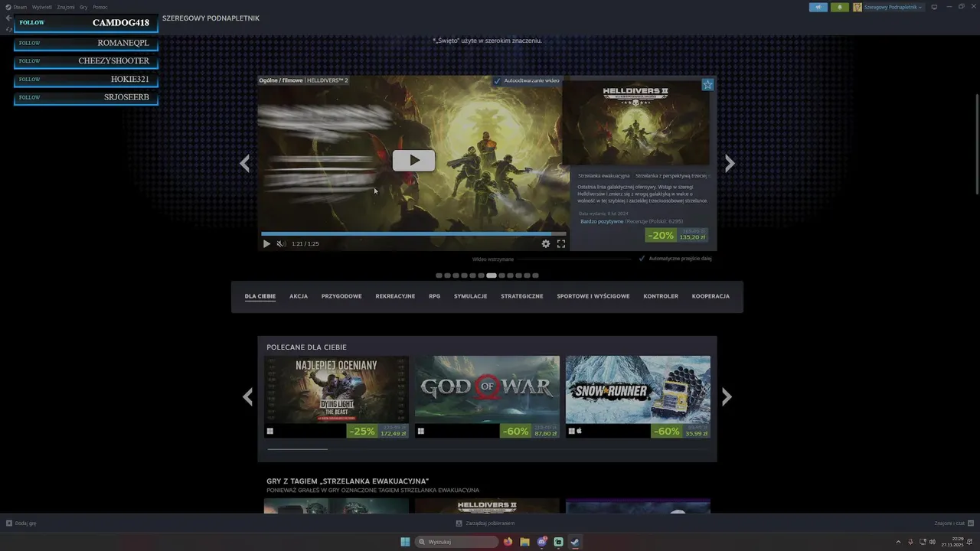Viewport: 980px width, 551px height.
Task: Open the Szeregowy Podnapletnik account dropdown
Action: click(x=888, y=7)
